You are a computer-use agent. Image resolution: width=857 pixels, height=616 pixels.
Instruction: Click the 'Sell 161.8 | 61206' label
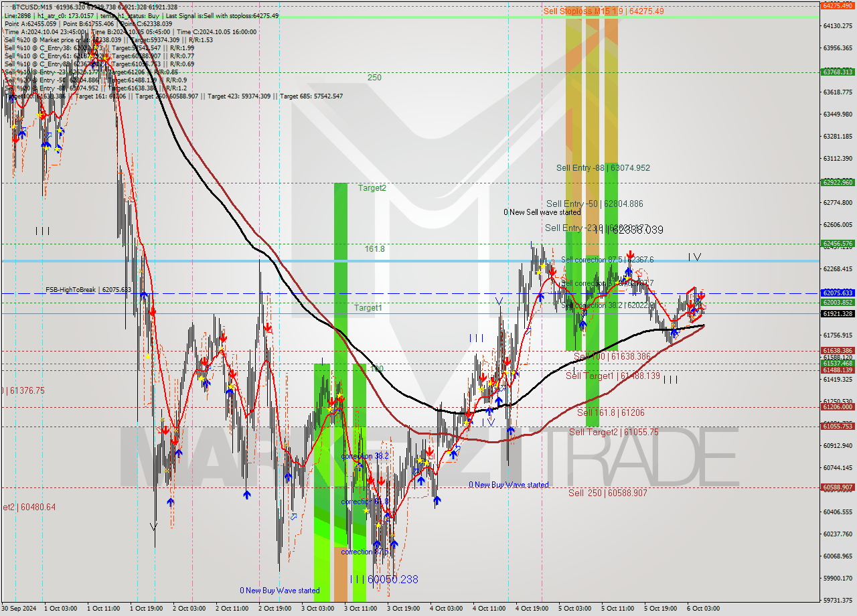click(611, 413)
